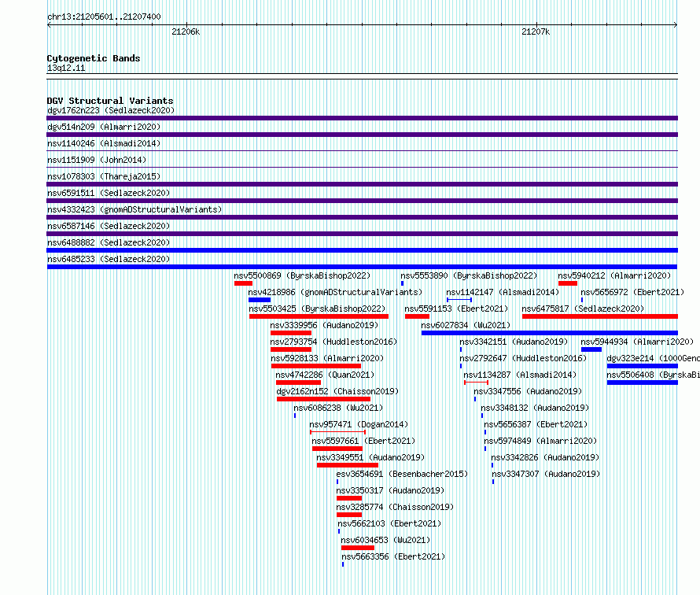700x595 pixels.
Task: Select nsv3349551 (Audano2019) label
Action: click(x=370, y=457)
